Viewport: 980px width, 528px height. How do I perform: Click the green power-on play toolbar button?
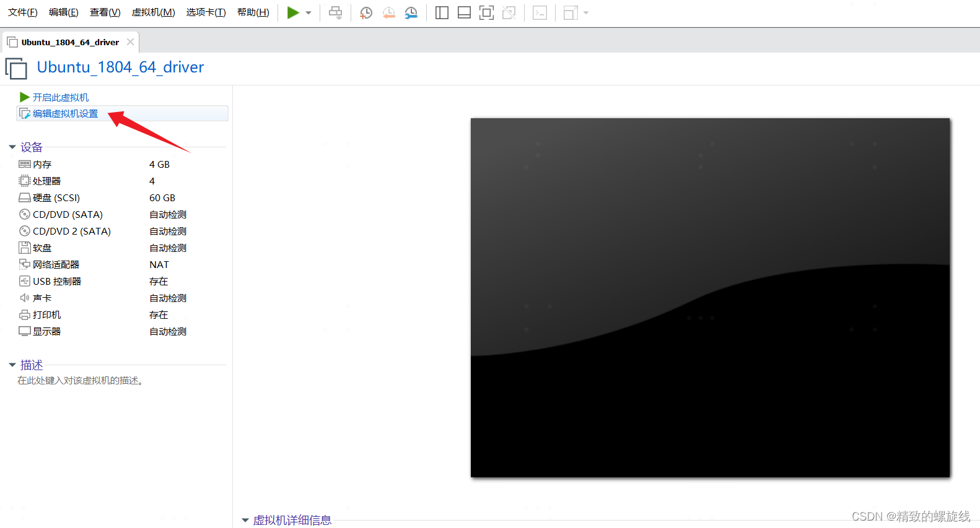coord(293,12)
